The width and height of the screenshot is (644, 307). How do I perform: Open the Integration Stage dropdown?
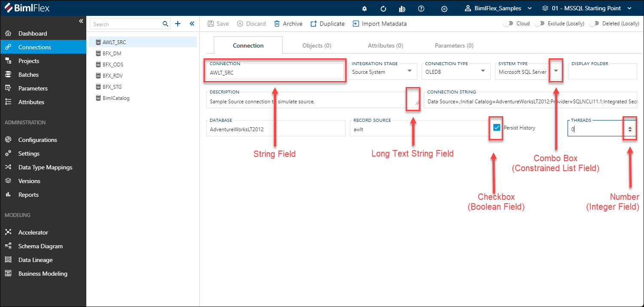click(410, 71)
